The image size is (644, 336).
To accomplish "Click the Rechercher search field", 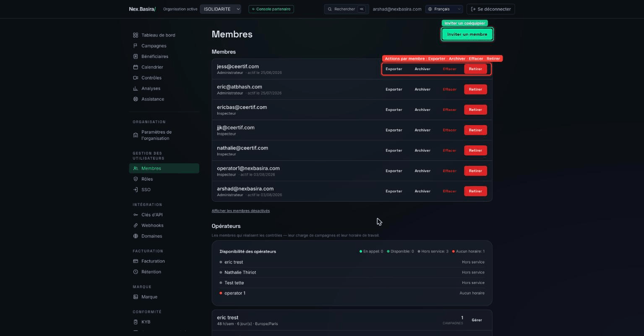I will coord(347,9).
